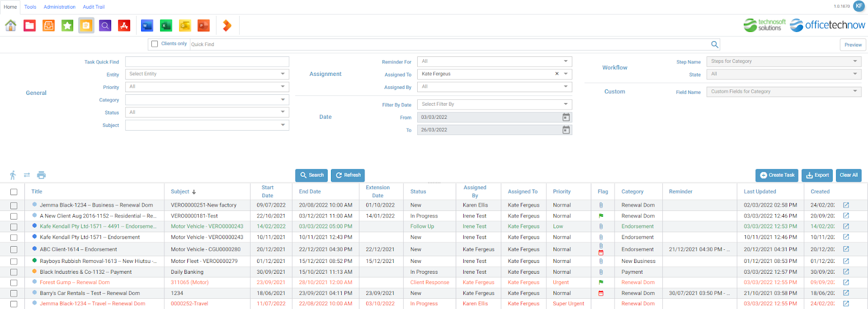Expand the Category dropdown

283,100
